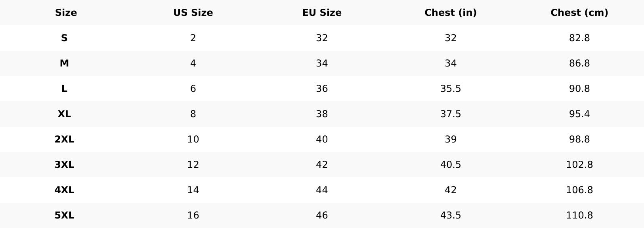Click the US Size column header

pos(193,13)
